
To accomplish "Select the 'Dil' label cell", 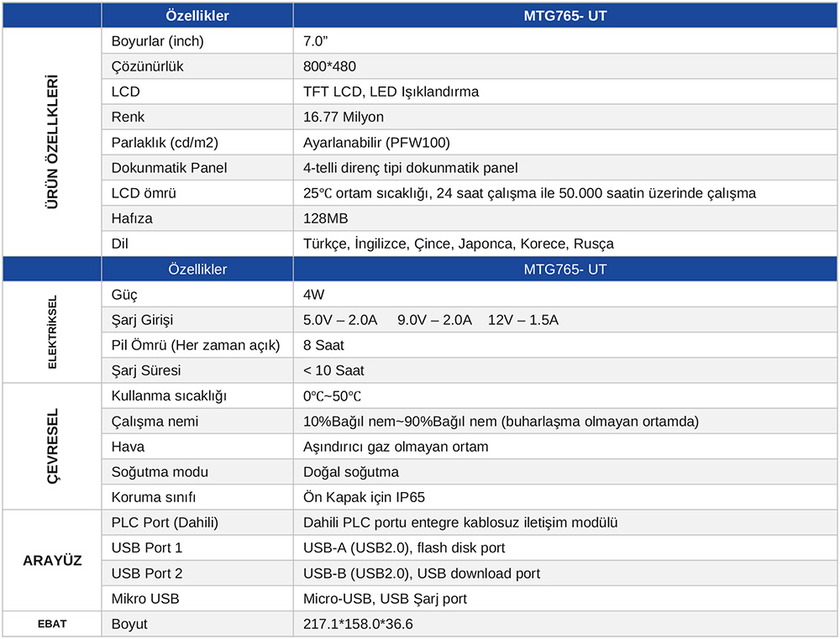I will tap(119, 244).
